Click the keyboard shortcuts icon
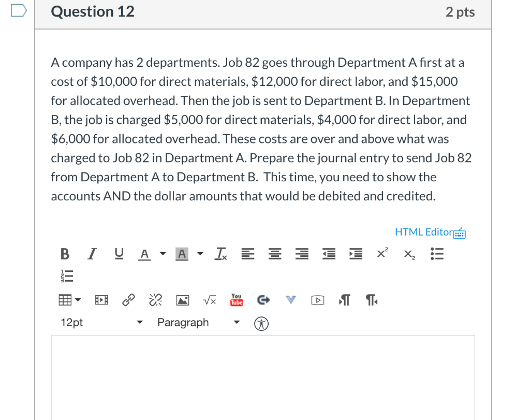Viewport: 530px width, 420px height. (460, 233)
